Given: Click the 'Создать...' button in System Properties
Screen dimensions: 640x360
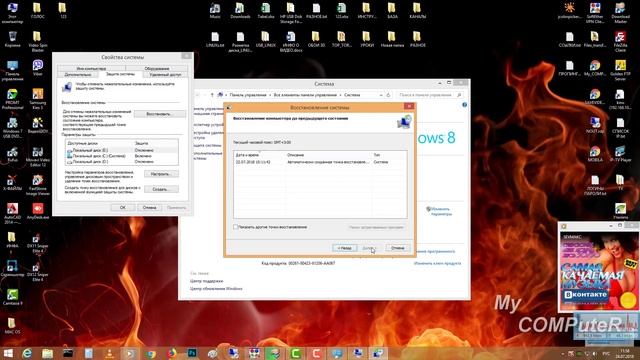Looking at the screenshot, I should click(x=161, y=189).
